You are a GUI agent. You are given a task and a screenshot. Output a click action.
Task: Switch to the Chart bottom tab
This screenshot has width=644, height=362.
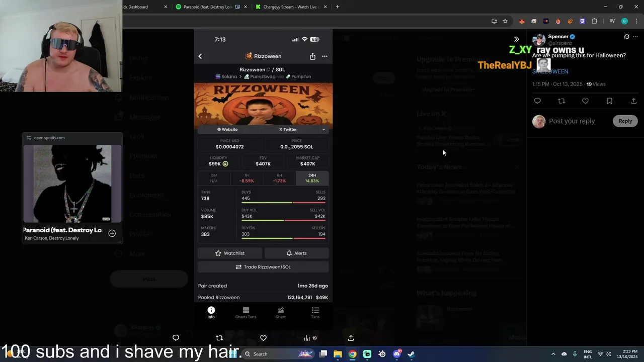[280, 313]
